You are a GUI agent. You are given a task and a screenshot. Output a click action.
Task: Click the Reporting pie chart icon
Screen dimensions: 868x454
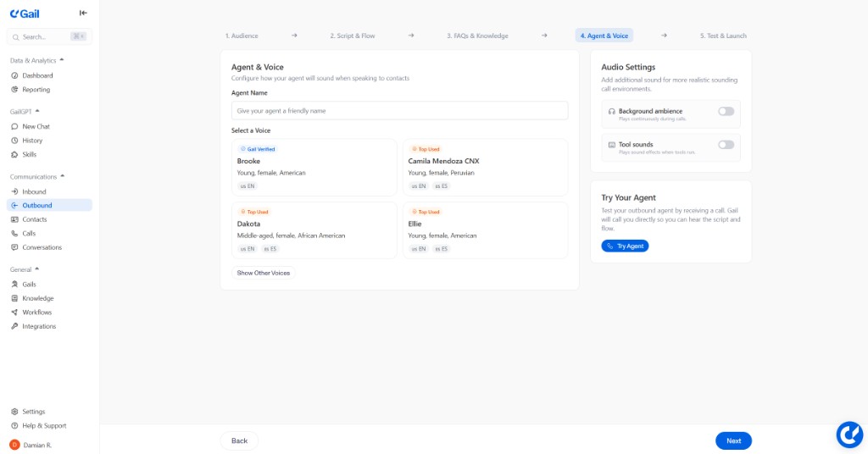click(x=14, y=89)
